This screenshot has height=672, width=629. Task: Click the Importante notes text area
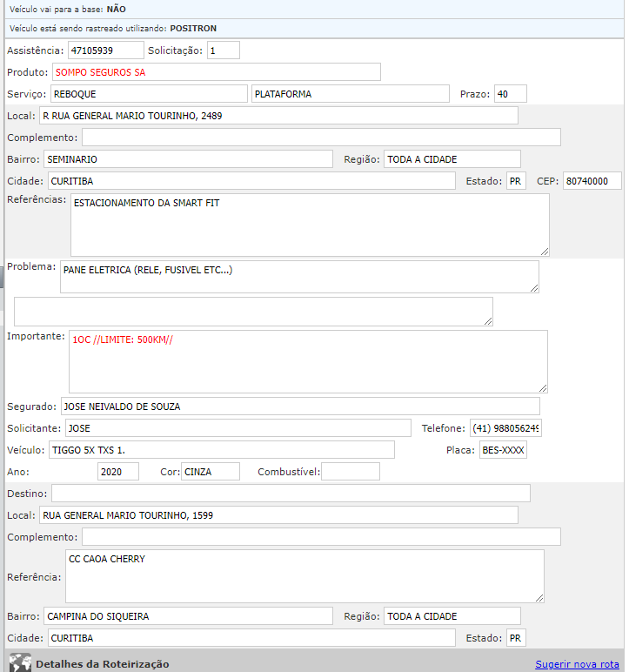(307, 361)
